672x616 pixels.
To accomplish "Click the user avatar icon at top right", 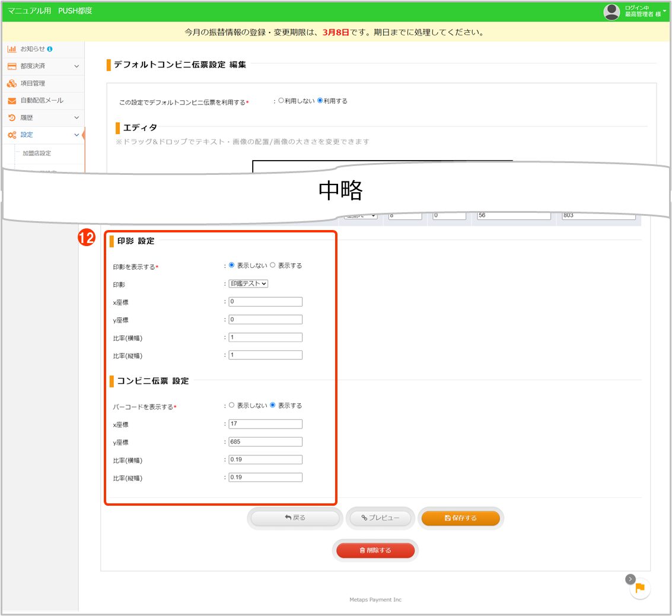I will 612,11.
